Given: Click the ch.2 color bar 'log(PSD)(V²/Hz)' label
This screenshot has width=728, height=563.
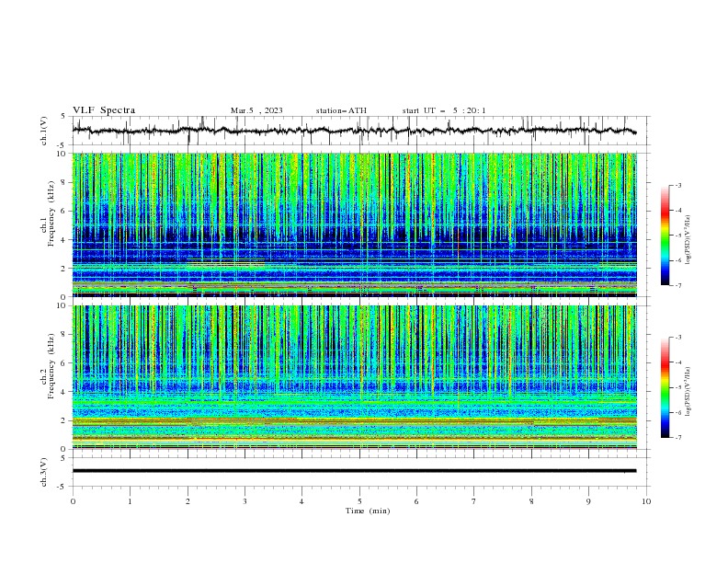Looking at the screenshot, I should 688,392.
